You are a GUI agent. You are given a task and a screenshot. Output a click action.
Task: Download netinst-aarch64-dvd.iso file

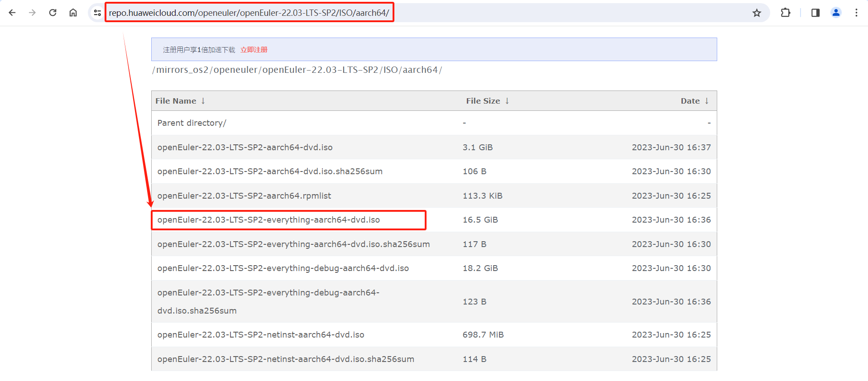(261, 335)
